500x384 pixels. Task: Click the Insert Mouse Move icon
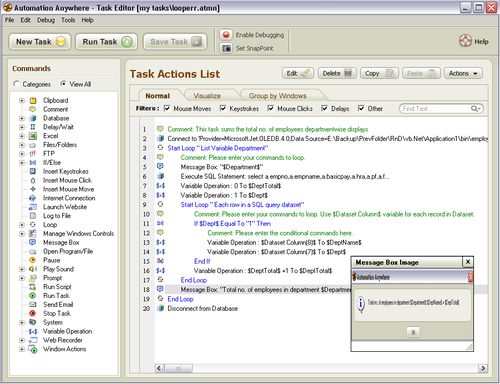(x=33, y=189)
